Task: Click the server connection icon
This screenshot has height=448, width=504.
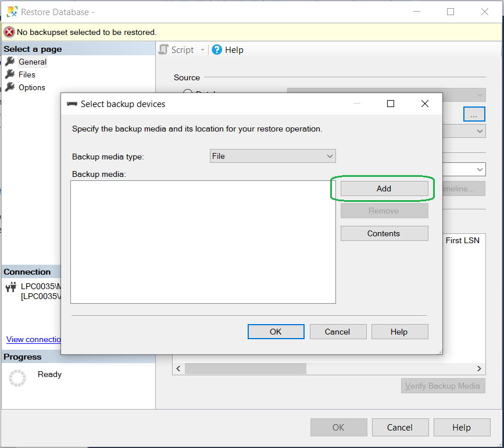Action: tap(10, 287)
